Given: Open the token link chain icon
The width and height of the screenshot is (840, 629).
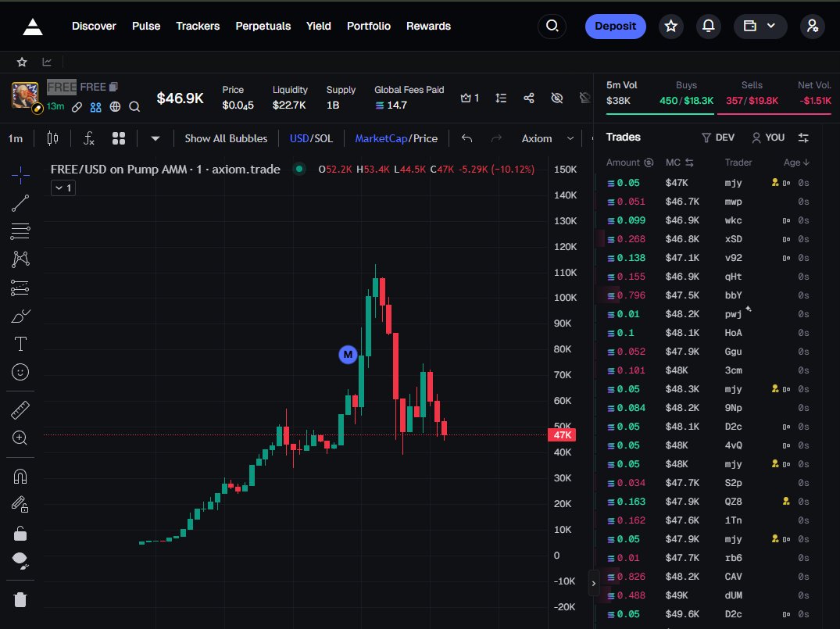Looking at the screenshot, I should pos(77,106).
